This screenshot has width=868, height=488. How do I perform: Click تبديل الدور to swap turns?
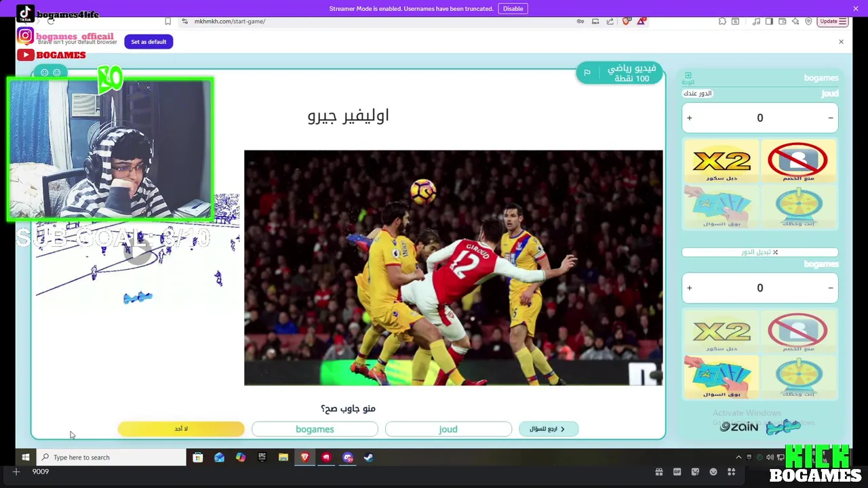pos(759,252)
